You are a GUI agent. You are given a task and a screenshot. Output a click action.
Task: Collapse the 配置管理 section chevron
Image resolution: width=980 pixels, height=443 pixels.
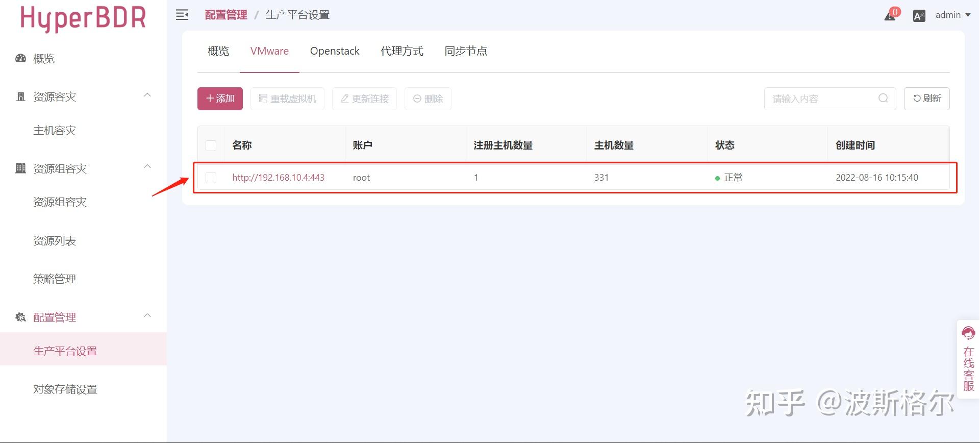tap(147, 316)
